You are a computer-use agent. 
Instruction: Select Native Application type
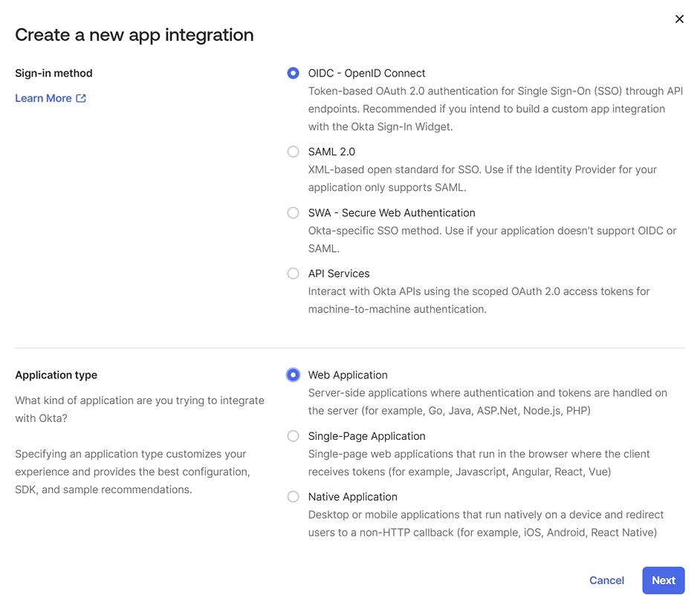[294, 496]
